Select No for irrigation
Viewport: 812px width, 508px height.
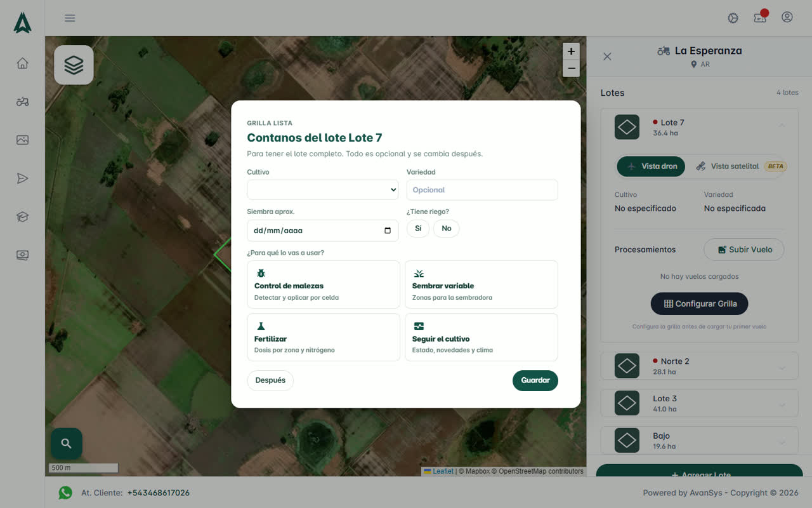447,229
